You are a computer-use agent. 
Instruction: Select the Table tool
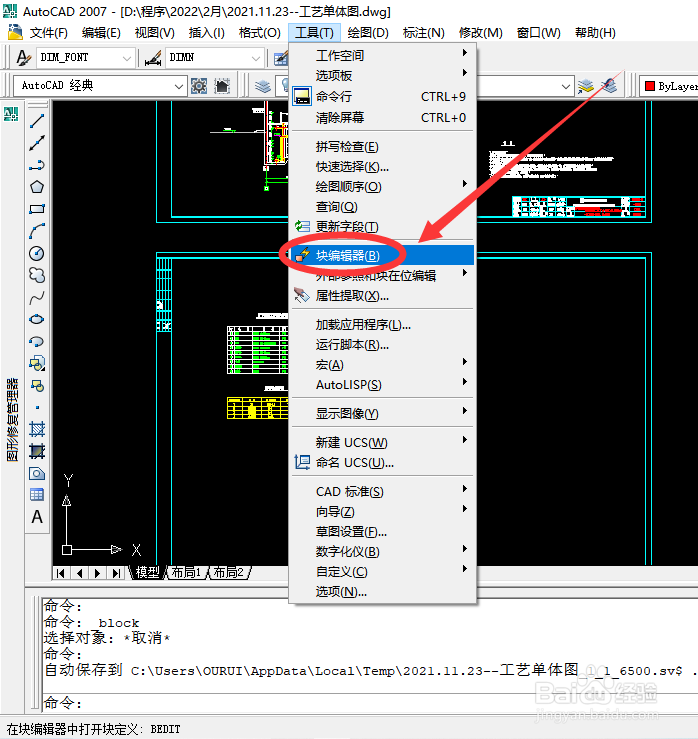pyautogui.click(x=37, y=495)
